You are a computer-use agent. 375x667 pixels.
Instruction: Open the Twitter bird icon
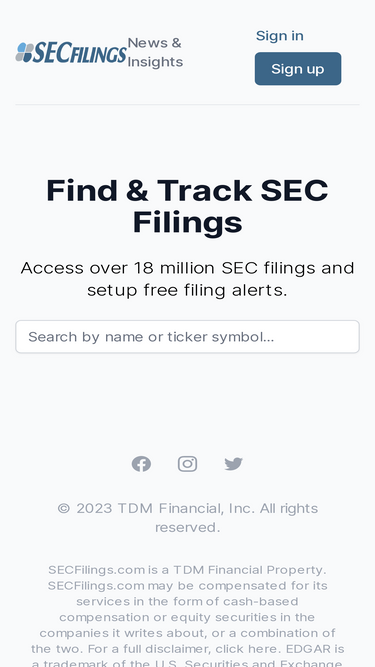click(x=233, y=464)
